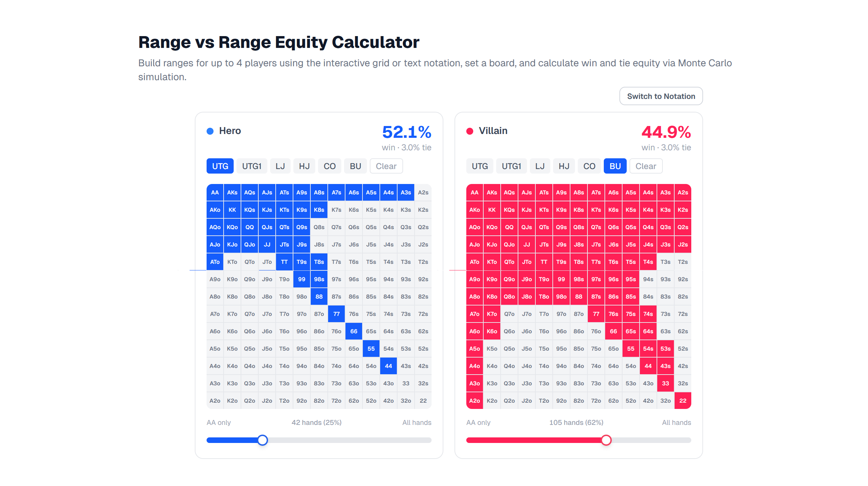868x486 pixels.
Task: Pick HJ preset in Villain panel
Action: [564, 166]
